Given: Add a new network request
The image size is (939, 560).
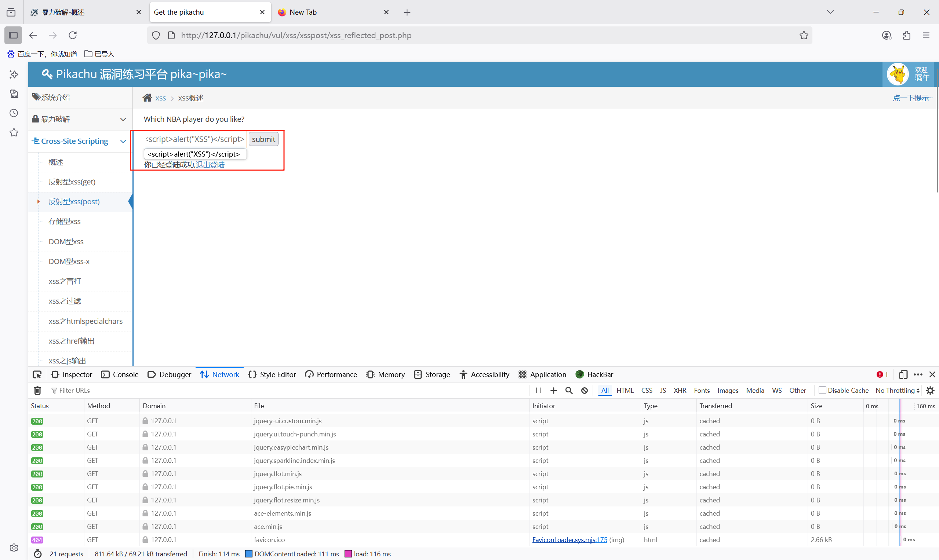Looking at the screenshot, I should [553, 390].
